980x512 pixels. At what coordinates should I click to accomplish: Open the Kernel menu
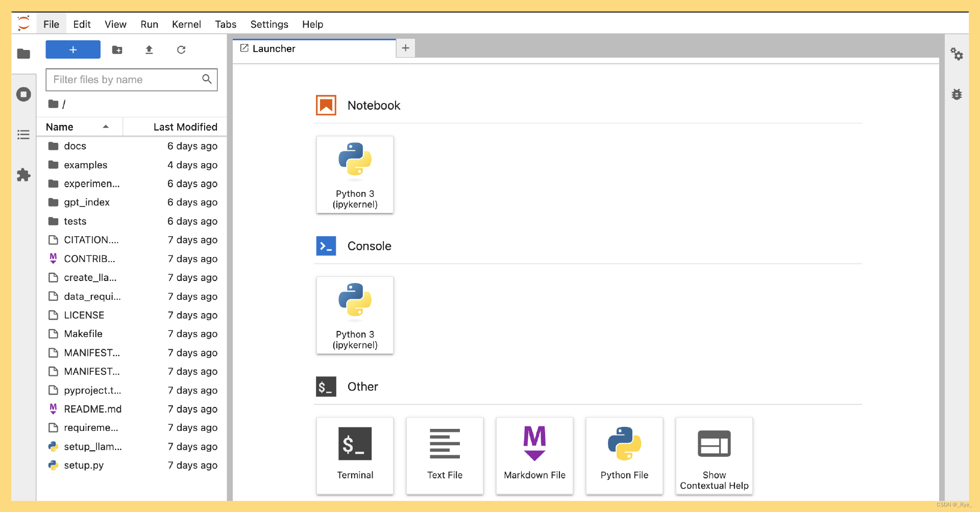(186, 24)
